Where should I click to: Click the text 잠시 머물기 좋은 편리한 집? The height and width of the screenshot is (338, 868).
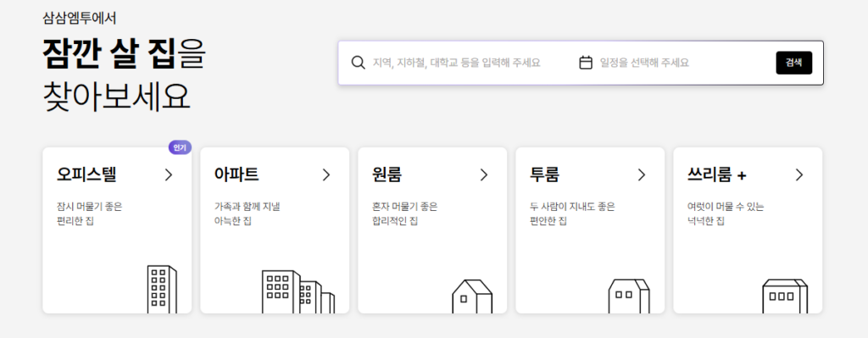point(89,214)
